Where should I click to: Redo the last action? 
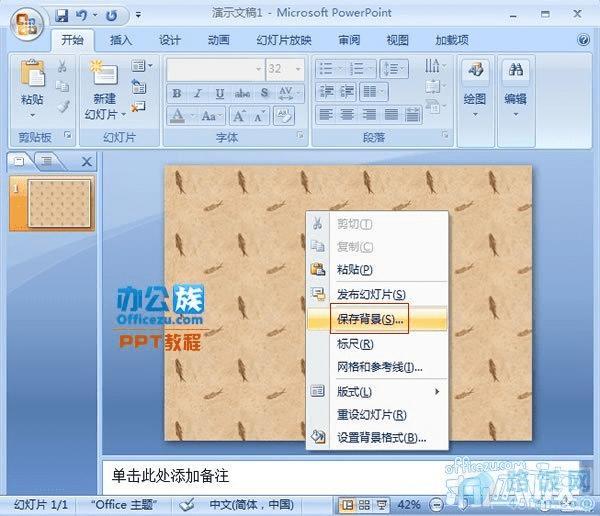click(x=111, y=15)
